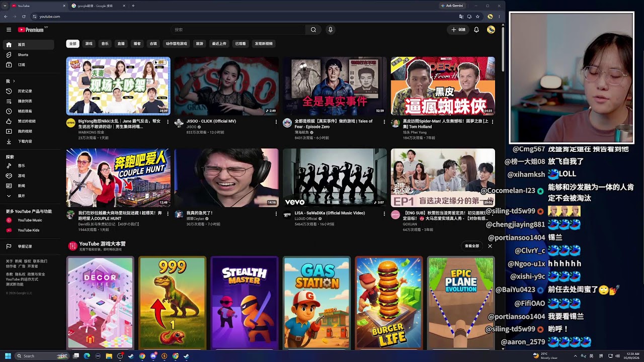Open the account avatar menu
644x362 pixels.
[x=491, y=30]
